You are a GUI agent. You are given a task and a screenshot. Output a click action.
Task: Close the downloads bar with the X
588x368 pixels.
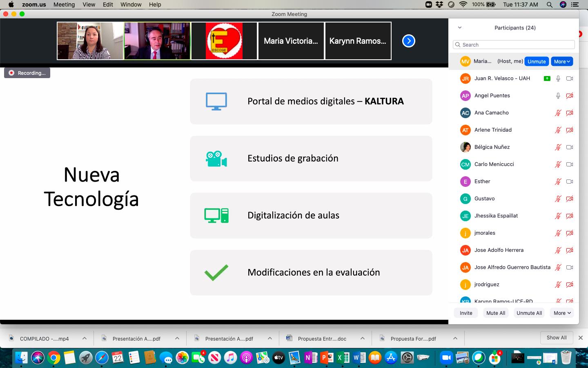(580, 338)
